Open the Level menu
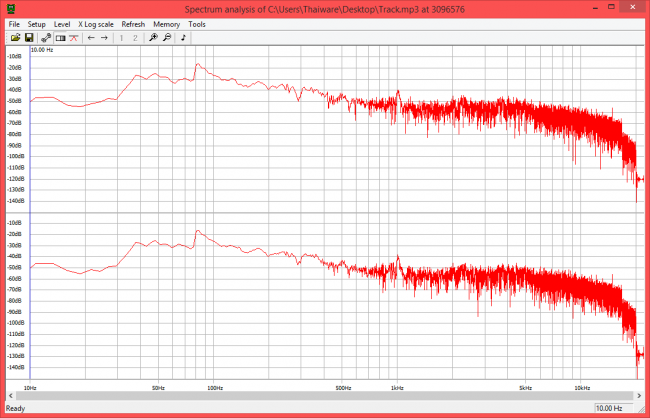650x418 pixels. (62, 24)
